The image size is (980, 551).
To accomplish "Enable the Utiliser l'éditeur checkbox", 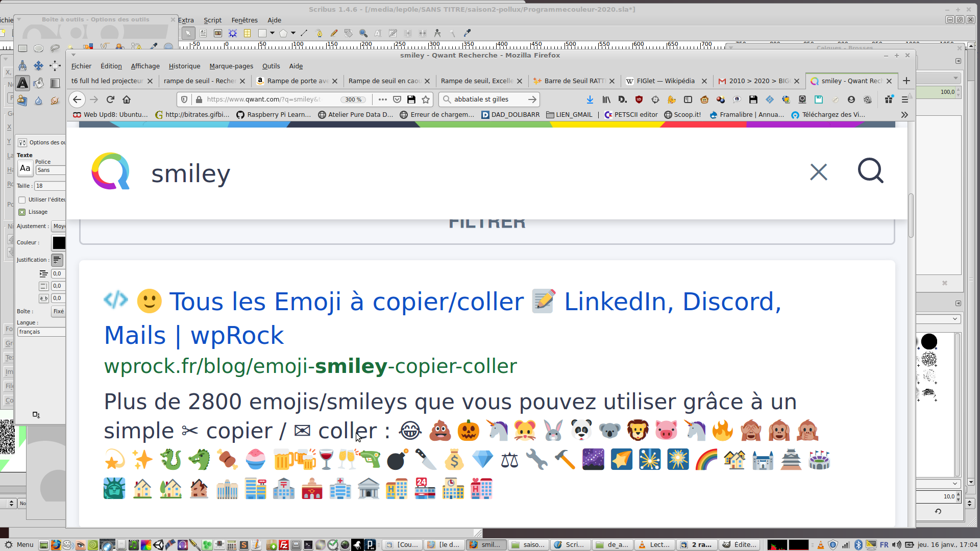I will click(22, 200).
